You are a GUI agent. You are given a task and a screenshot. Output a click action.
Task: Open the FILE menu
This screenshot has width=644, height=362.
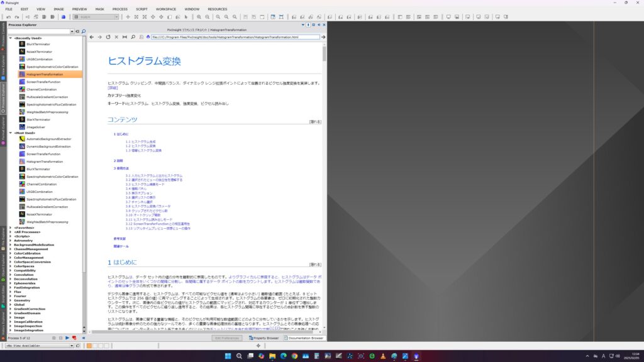pos(9,9)
